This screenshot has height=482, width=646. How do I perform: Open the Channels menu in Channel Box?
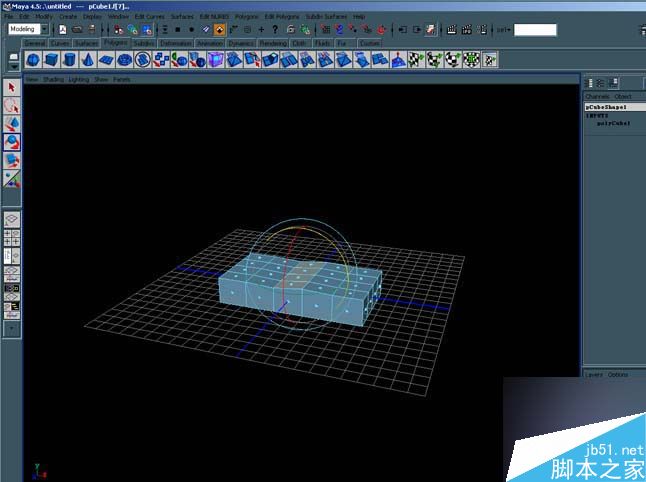[x=597, y=96]
